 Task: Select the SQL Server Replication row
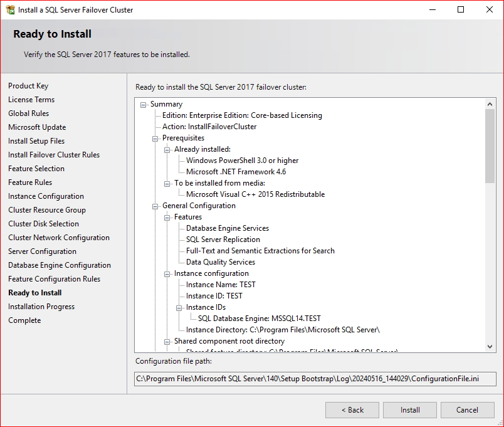click(x=223, y=240)
